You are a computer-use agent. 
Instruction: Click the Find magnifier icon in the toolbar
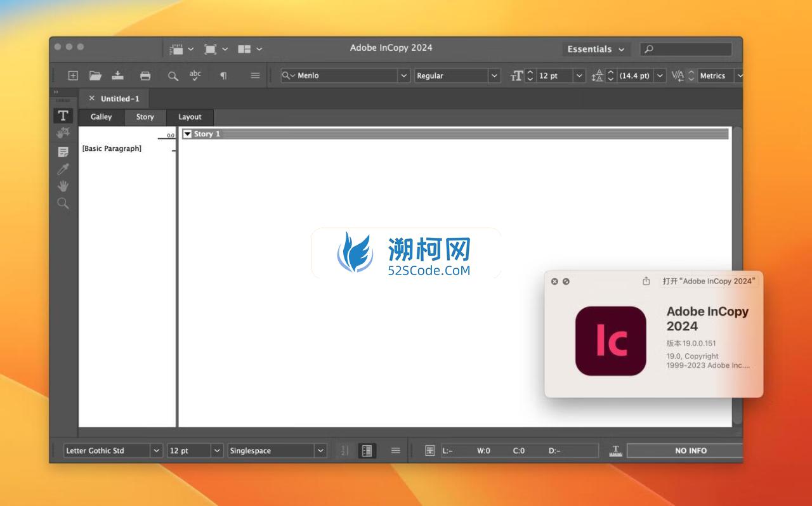pos(173,75)
